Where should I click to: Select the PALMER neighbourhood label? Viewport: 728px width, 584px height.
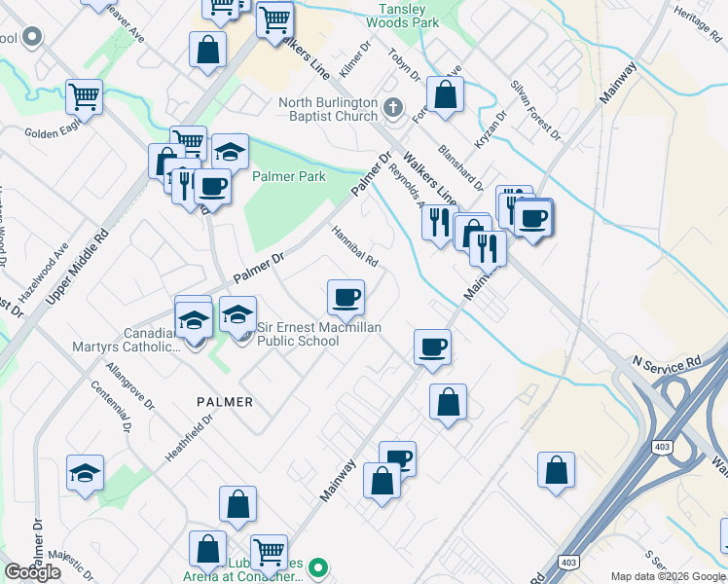225,402
